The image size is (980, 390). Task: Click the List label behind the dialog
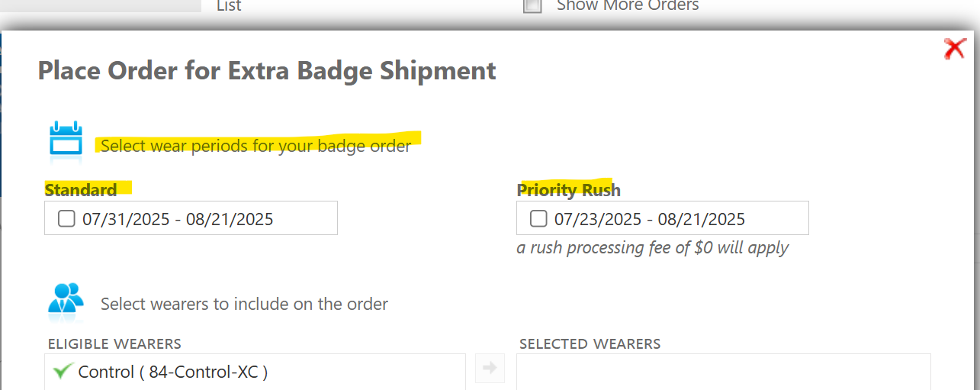(229, 6)
